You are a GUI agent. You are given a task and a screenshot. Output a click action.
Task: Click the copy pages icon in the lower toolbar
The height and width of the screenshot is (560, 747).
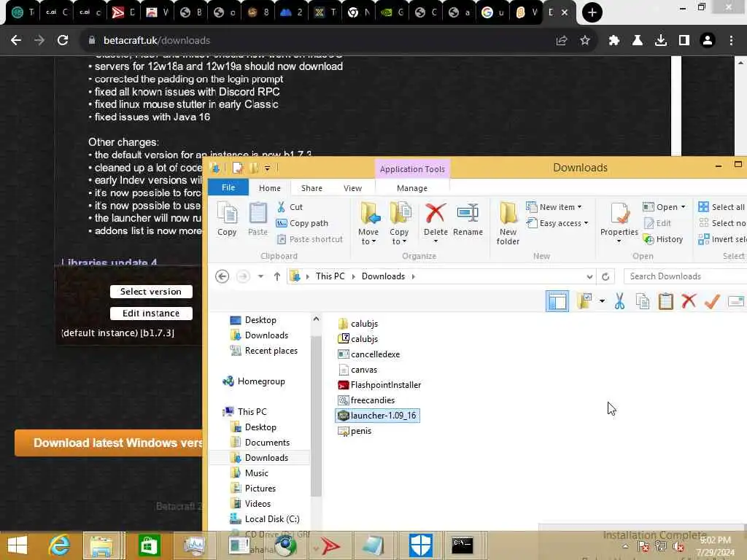(642, 301)
